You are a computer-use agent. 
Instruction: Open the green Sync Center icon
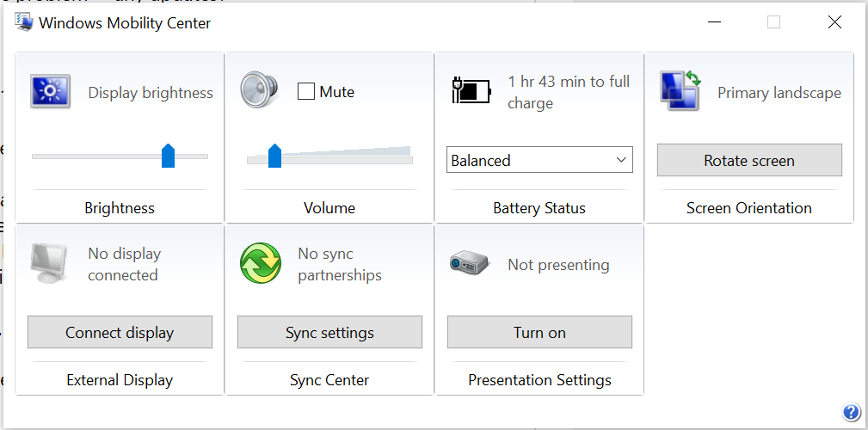tap(261, 263)
